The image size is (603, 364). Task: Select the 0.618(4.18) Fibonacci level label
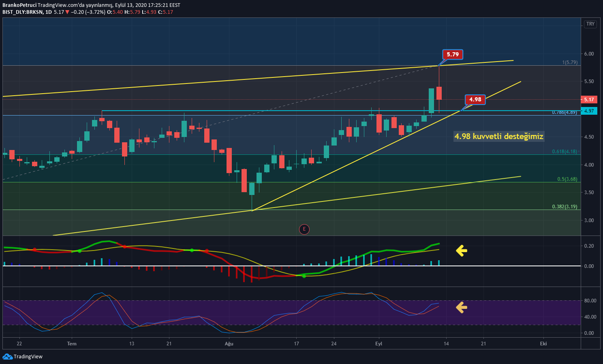click(565, 152)
